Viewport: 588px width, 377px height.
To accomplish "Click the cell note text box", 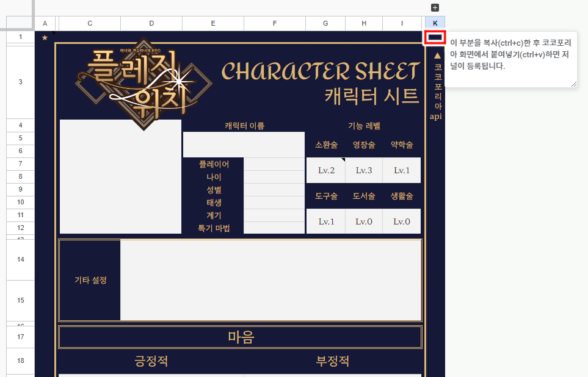I will click(510, 60).
